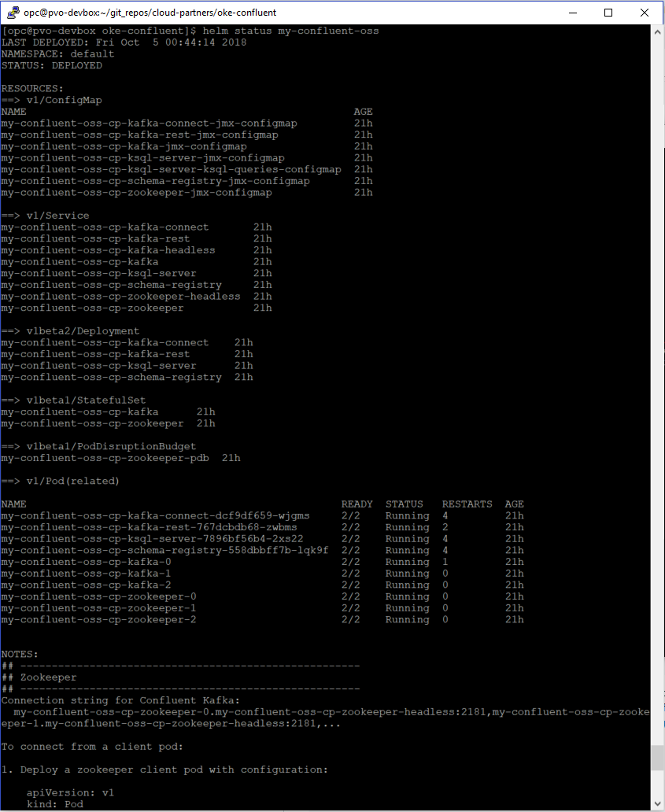
Task: Click the cp-zookeeper-headless service row
Action: [137, 296]
